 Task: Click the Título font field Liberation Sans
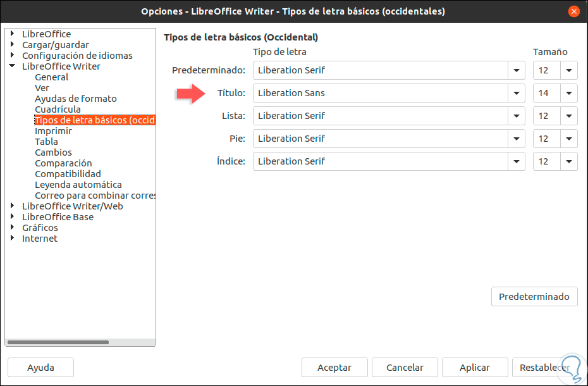(381, 93)
